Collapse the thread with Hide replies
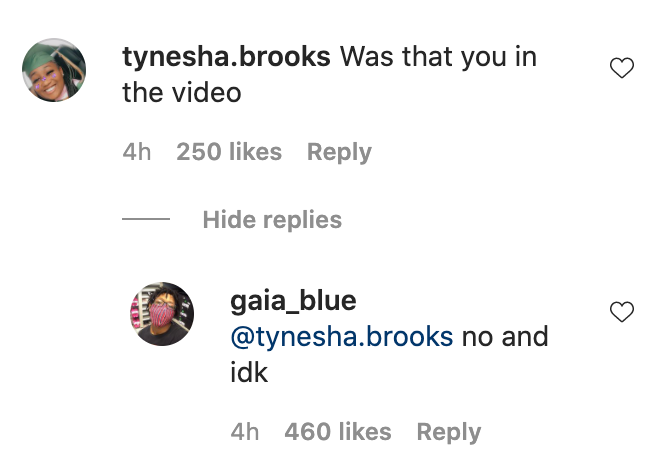This screenshot has width=654, height=468. [272, 219]
